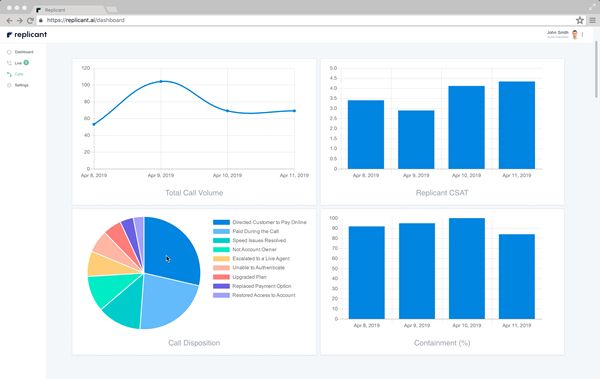The height and width of the screenshot is (379, 600).
Task: Click the Settings gear icon in the sidebar
Action: click(9, 85)
